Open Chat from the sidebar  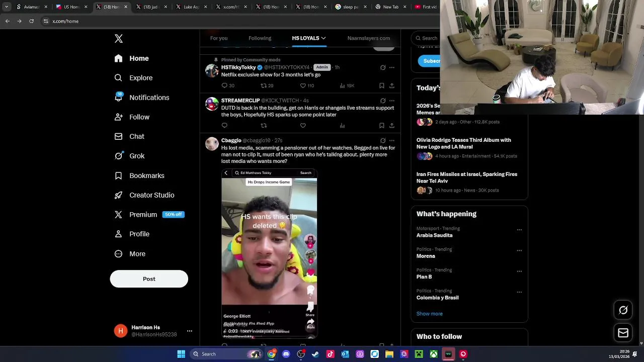129,136
